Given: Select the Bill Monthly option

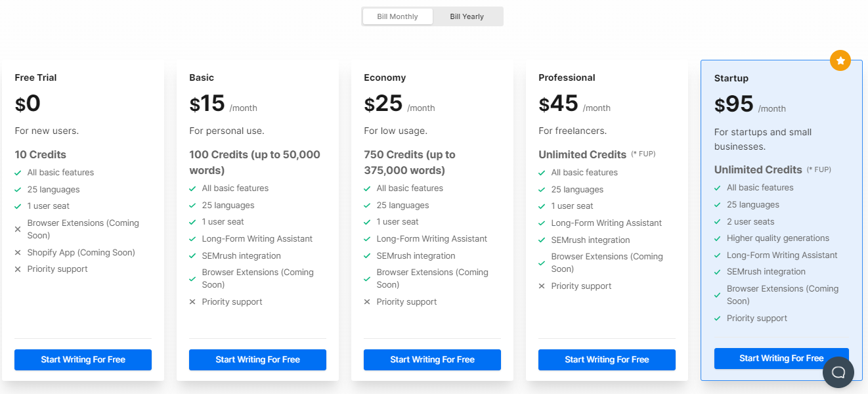Looking at the screenshot, I should click(x=397, y=16).
